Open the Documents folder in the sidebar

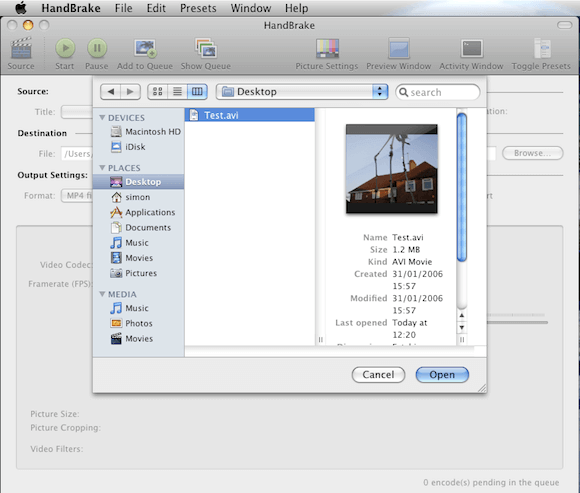141,227
